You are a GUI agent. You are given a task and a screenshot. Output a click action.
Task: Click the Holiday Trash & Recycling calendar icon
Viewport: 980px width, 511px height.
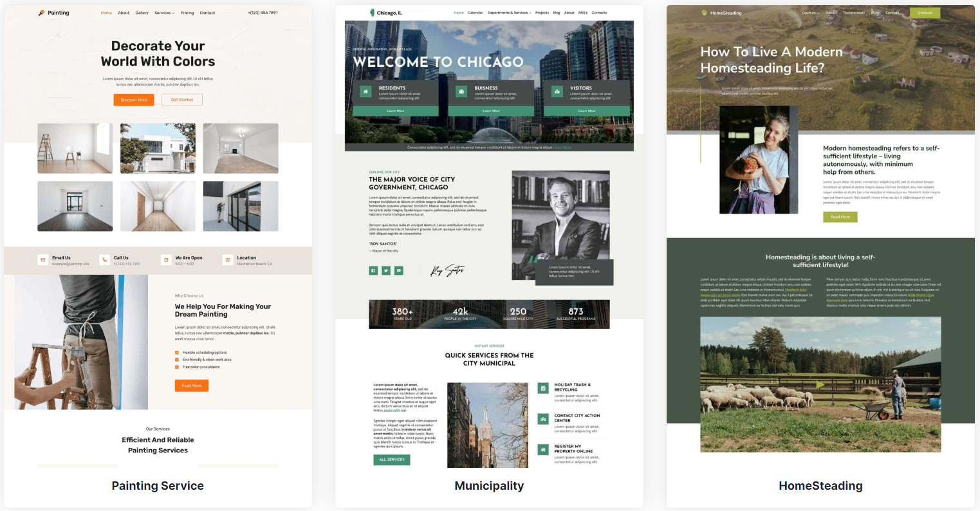click(x=542, y=388)
